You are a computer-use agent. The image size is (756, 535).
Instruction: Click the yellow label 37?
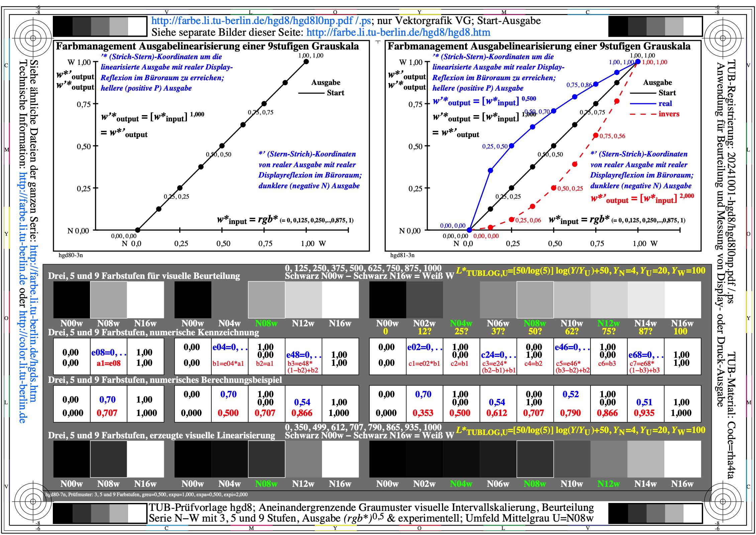coord(498,331)
